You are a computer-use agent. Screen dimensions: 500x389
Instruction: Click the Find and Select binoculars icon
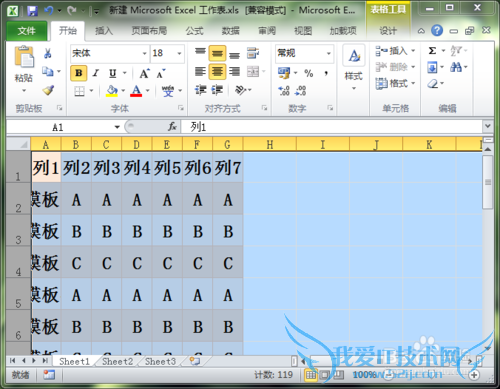[456, 68]
